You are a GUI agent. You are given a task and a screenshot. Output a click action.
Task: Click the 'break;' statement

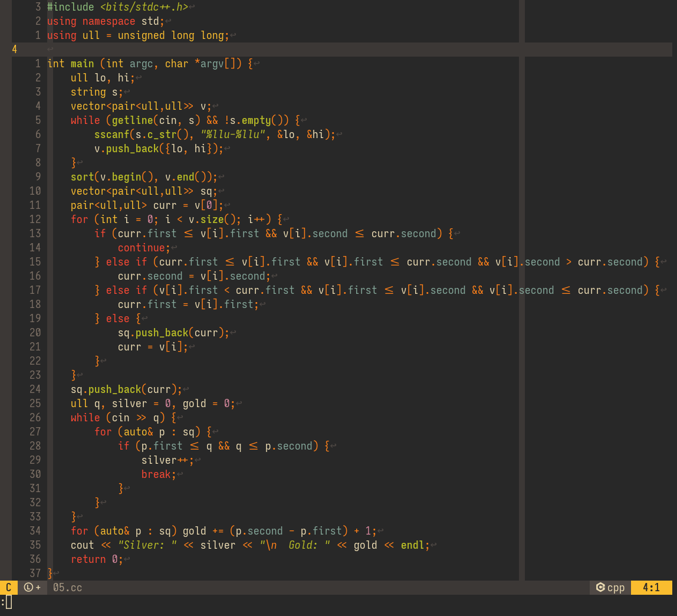159,474
